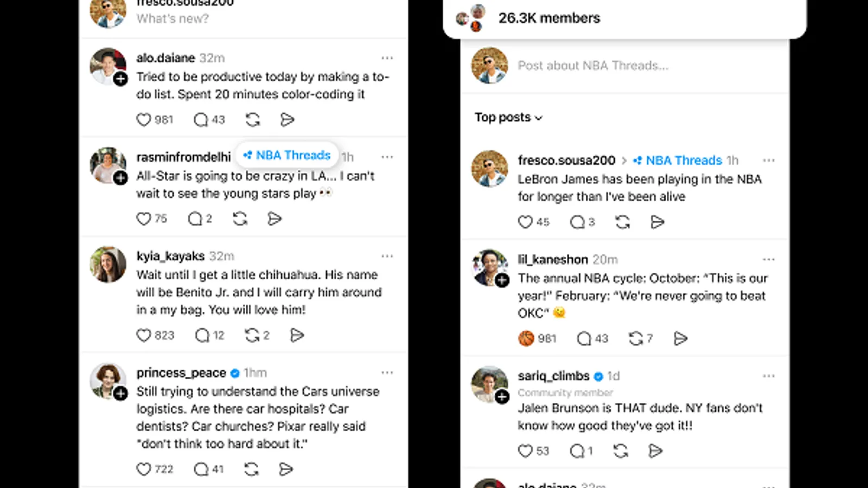
Task: Follow alo.daiane via avatar plus badge
Action: (120, 79)
